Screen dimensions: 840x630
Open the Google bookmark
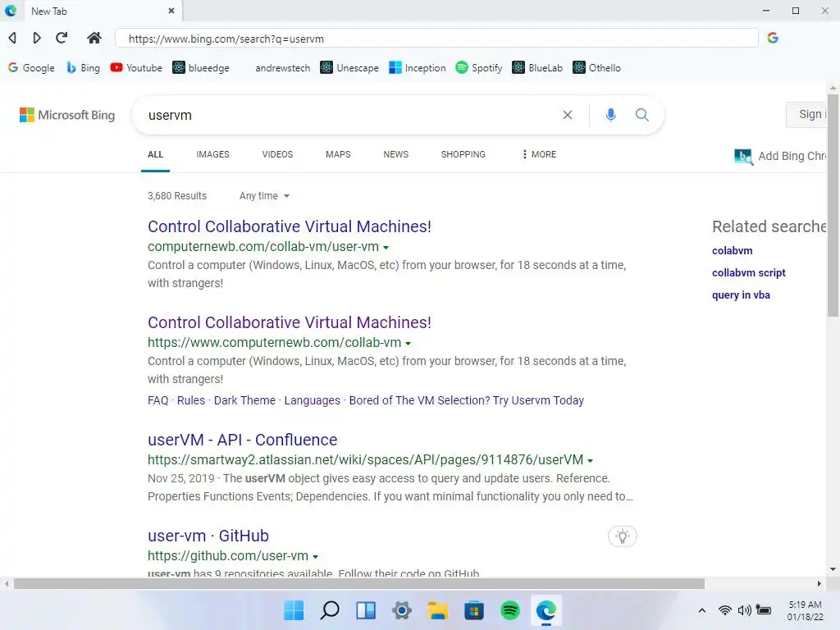tap(32, 67)
